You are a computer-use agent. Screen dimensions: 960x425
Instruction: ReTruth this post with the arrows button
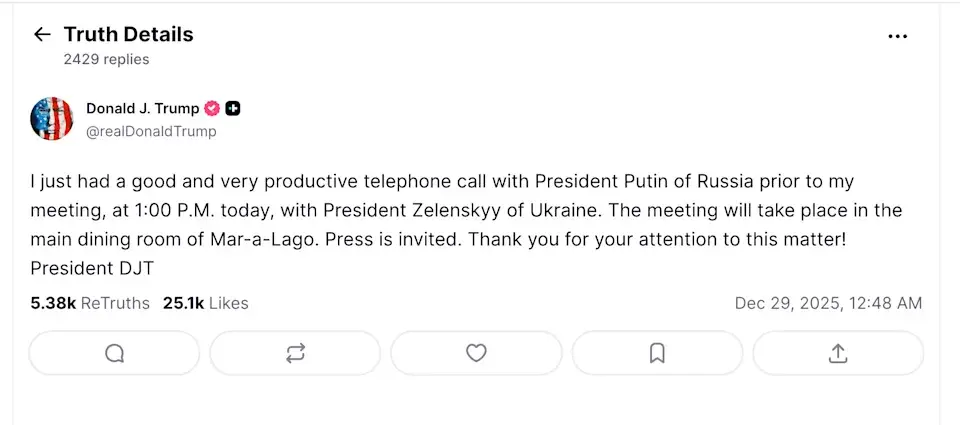(295, 353)
